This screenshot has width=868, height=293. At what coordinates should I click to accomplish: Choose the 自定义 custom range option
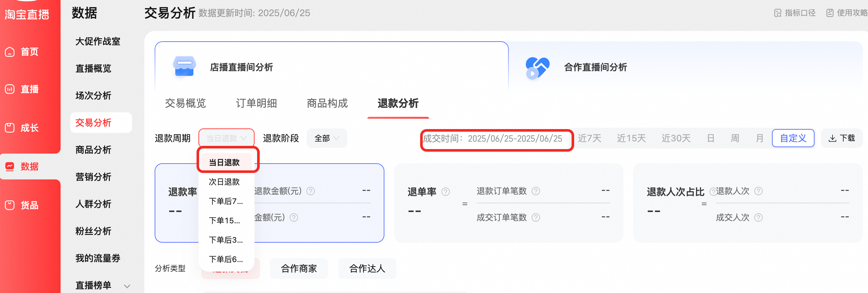click(793, 138)
